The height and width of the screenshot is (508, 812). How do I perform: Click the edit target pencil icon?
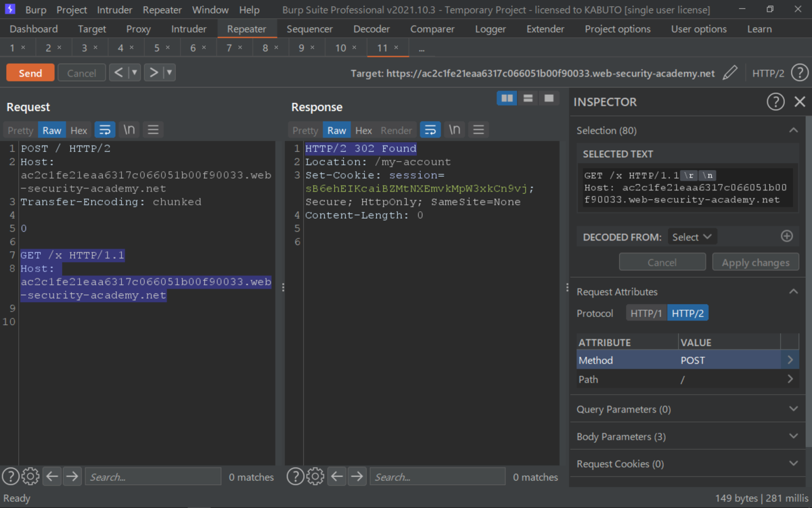tap(729, 73)
